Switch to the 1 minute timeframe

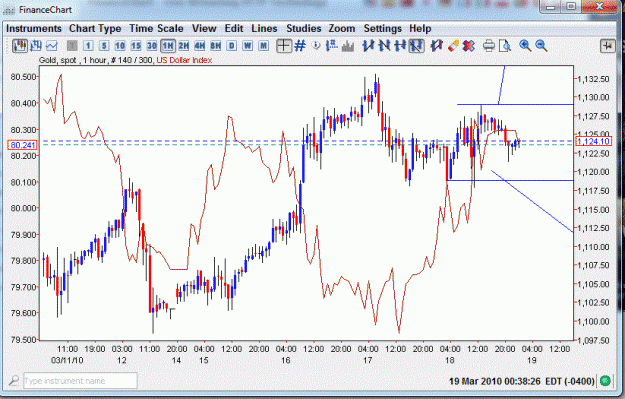click(88, 46)
